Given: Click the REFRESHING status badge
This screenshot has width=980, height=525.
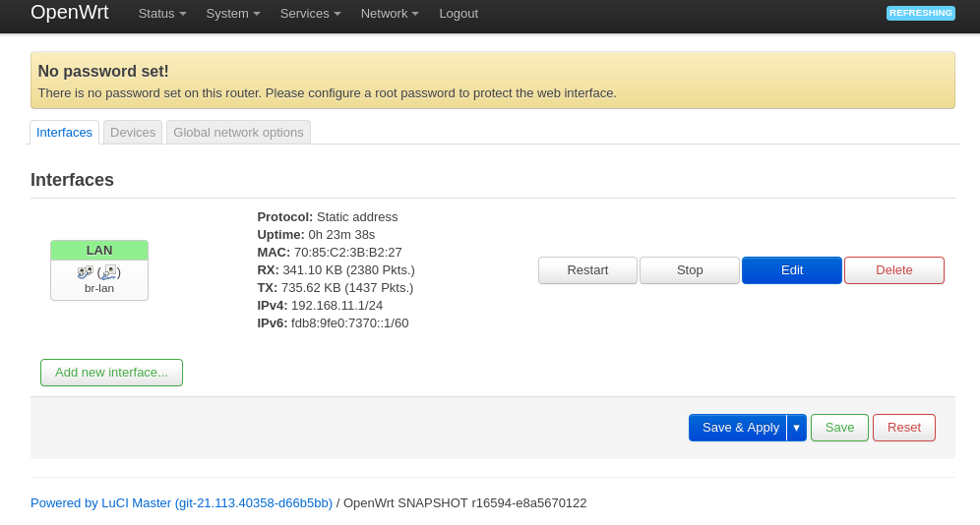Looking at the screenshot, I should (920, 13).
